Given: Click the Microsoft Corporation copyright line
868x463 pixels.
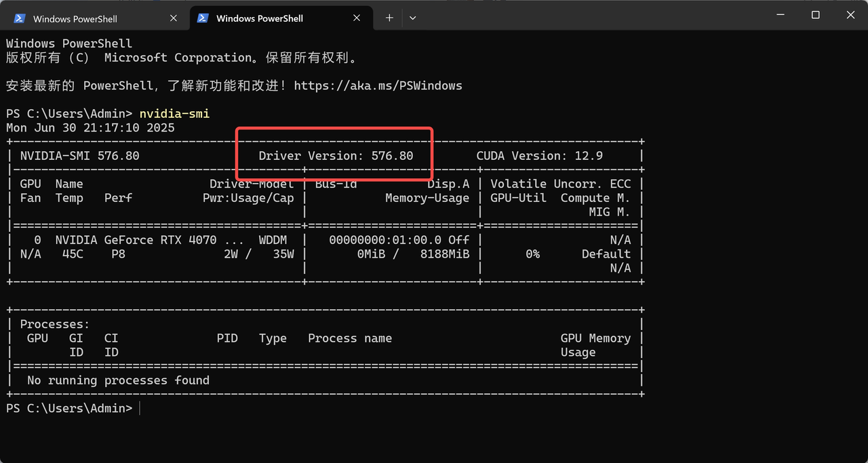Looking at the screenshot, I should coord(182,58).
